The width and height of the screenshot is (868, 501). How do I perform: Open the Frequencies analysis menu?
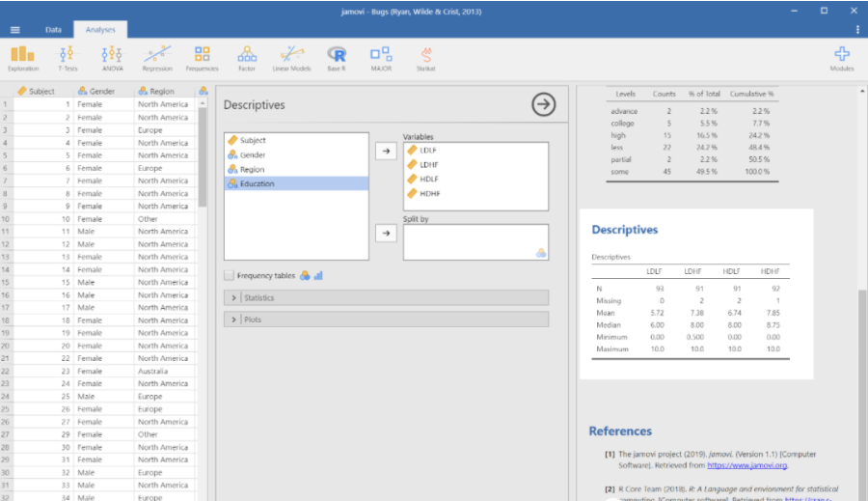point(202,57)
